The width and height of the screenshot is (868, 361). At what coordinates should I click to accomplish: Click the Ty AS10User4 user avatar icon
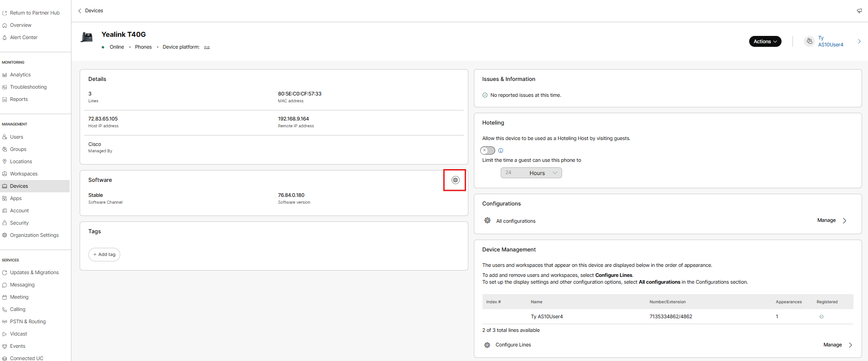[809, 41]
